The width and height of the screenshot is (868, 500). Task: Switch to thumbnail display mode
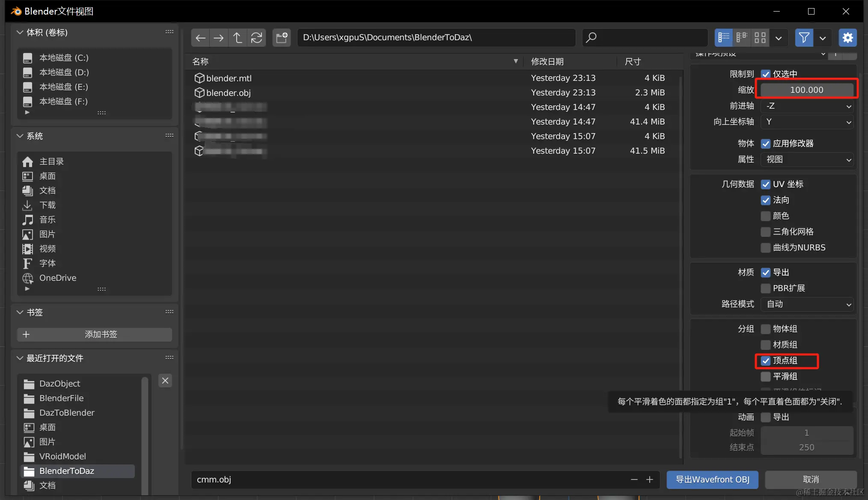tap(760, 38)
